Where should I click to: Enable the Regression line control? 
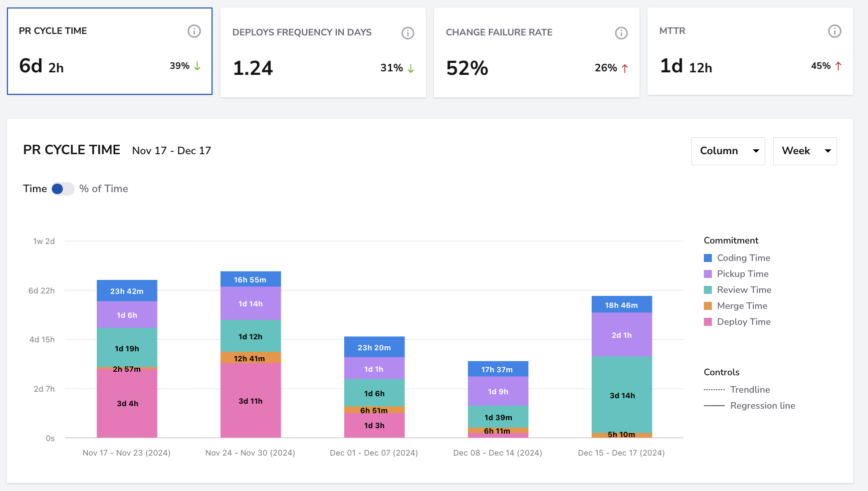(x=750, y=406)
